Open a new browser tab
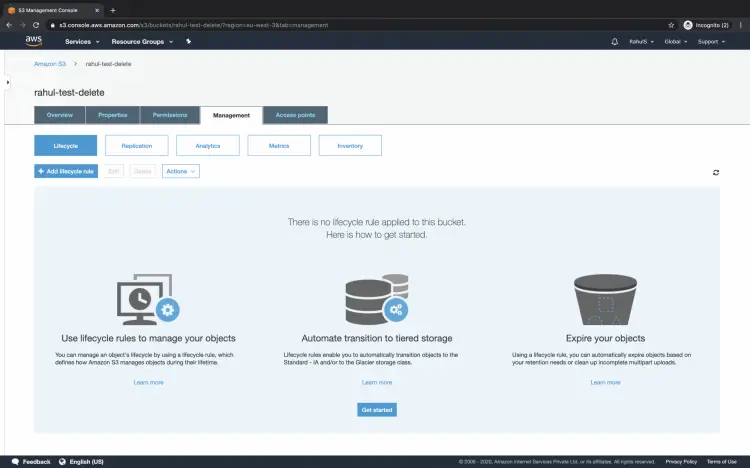 pos(113,10)
